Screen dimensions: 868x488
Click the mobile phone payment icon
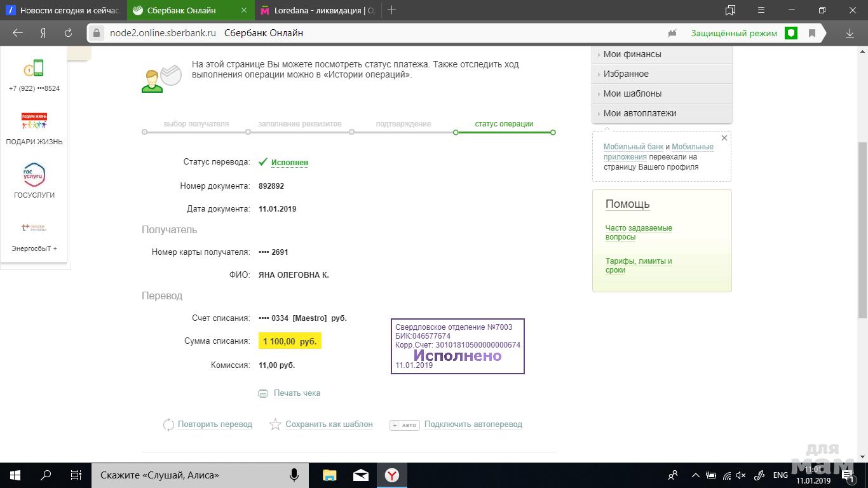pos(34,68)
